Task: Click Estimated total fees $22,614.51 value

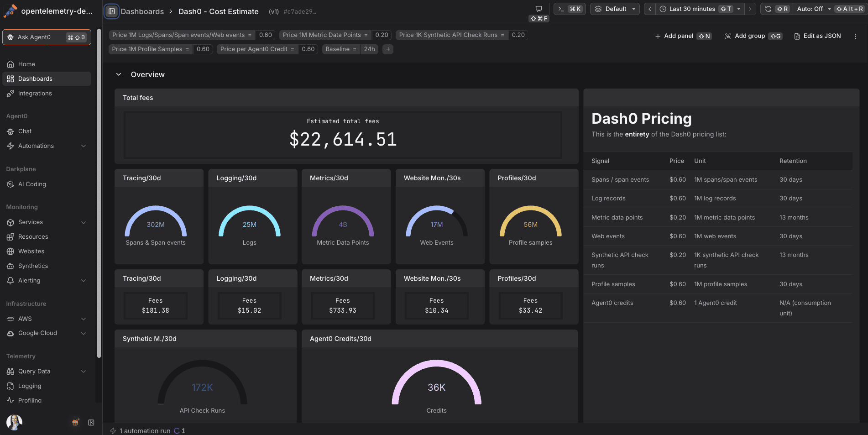Action: pyautogui.click(x=343, y=139)
